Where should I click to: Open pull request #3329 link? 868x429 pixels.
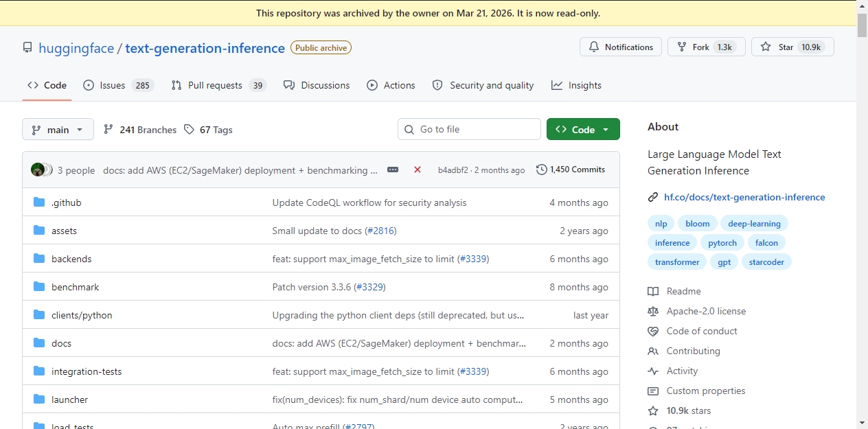pos(369,287)
